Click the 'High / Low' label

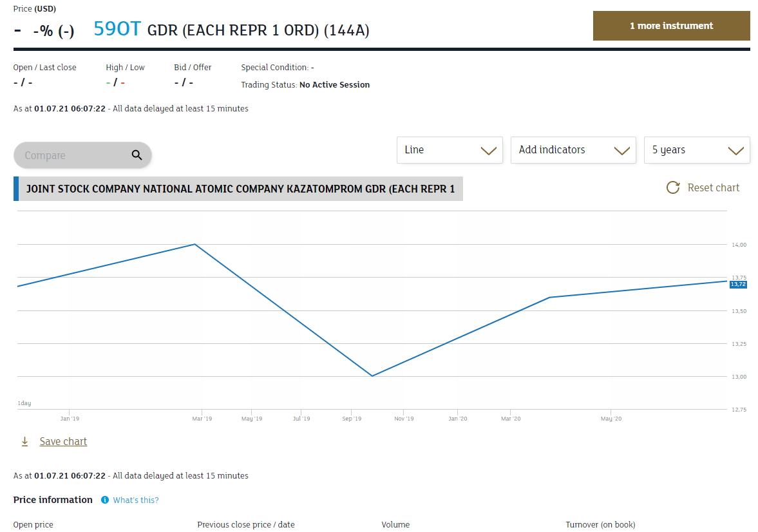coord(125,67)
